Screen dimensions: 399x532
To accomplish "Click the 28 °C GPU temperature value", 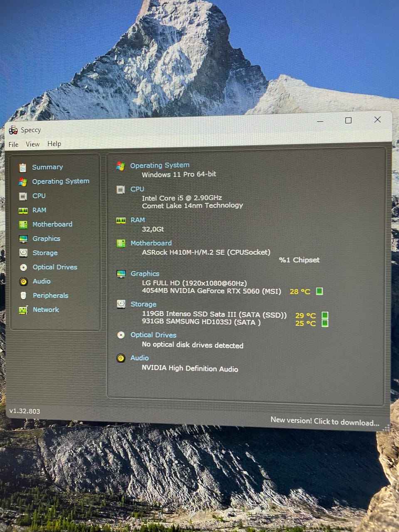I will pos(300,291).
